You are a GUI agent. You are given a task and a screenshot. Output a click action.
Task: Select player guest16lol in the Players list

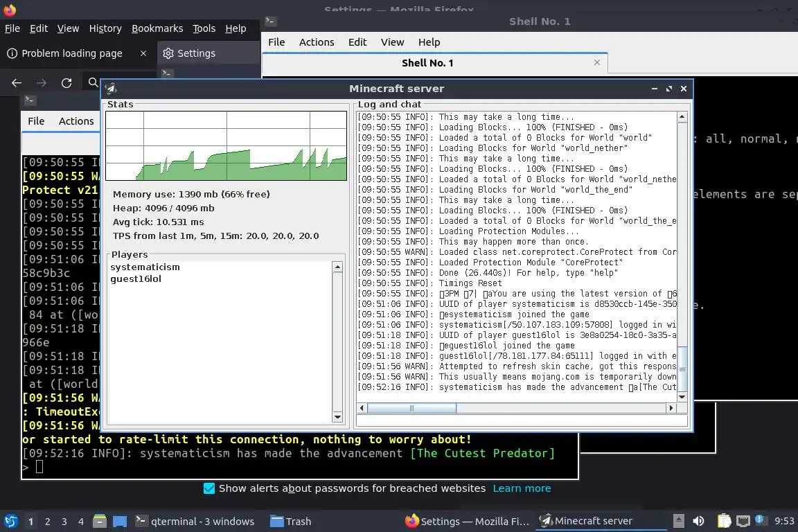(136, 279)
